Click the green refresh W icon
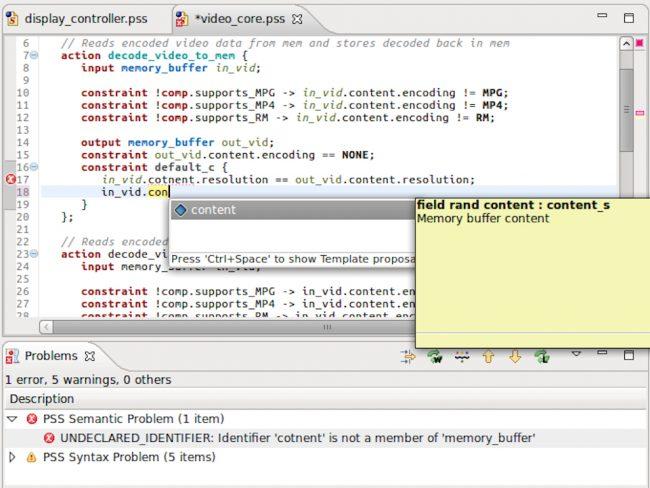Screen dimensions: 650x488 click(435, 357)
